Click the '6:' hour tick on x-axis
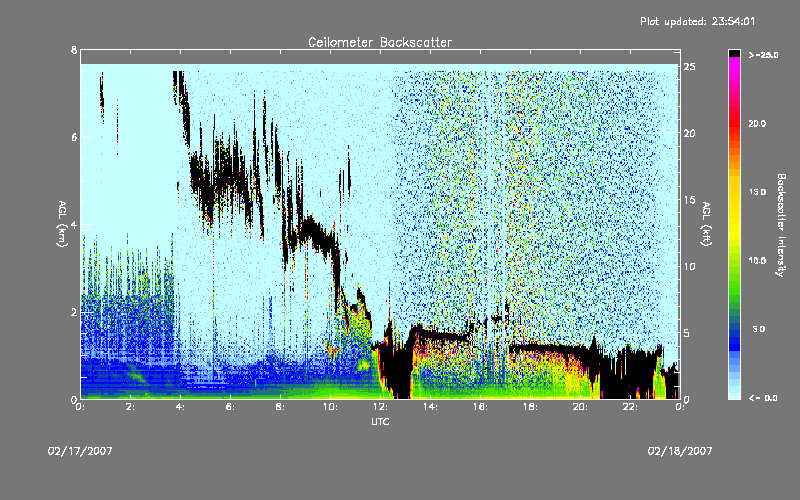 230,407
